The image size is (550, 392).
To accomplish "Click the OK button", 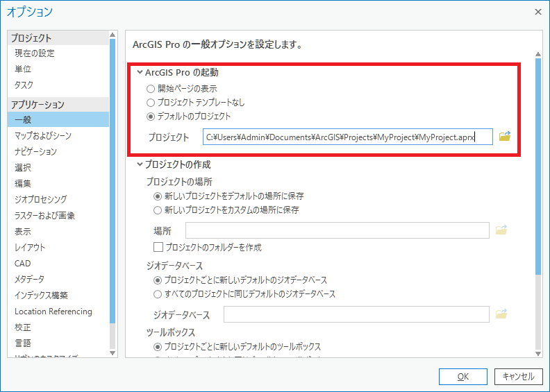I will point(463,377).
